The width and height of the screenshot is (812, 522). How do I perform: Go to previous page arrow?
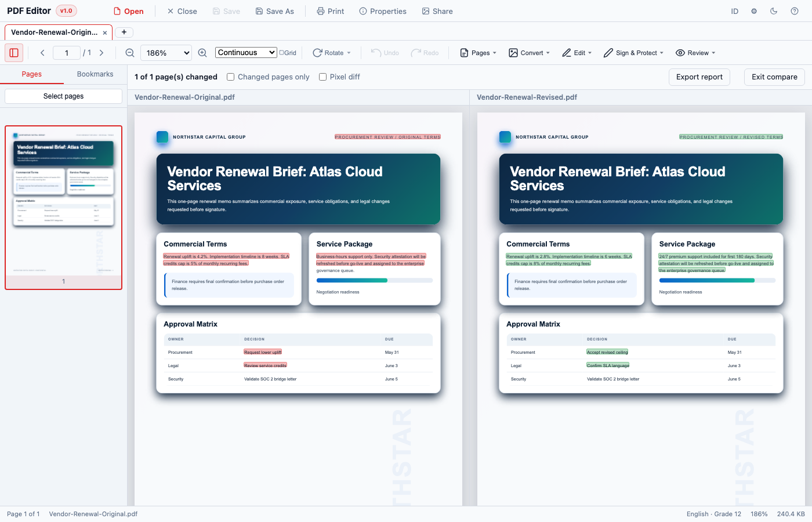tap(42, 53)
